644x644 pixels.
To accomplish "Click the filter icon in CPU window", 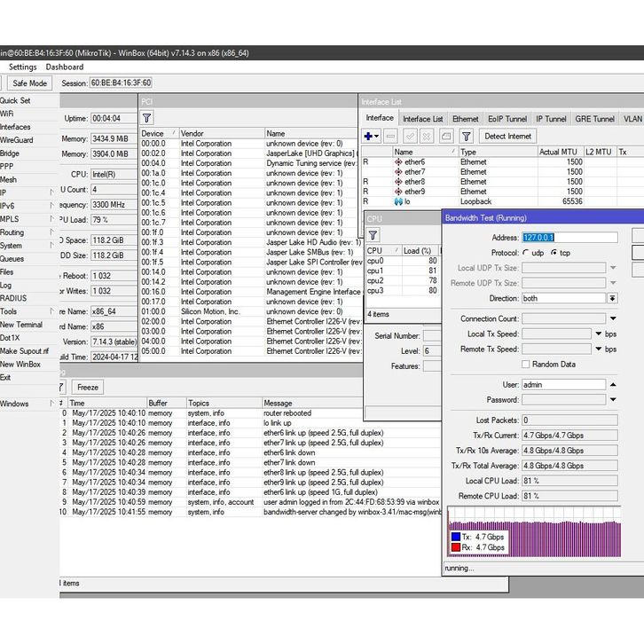I will pos(373,235).
